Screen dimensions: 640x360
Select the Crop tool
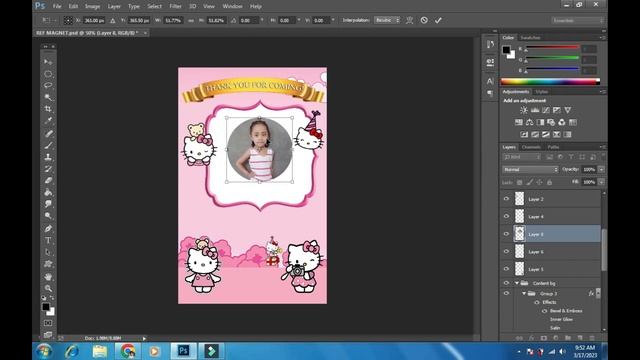tap(48, 109)
